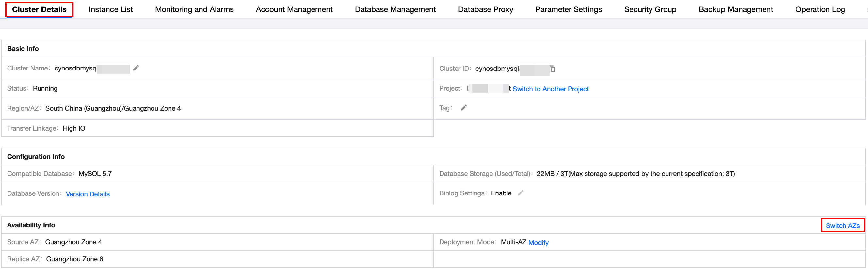
Task: Open the Version Details link
Action: click(88, 194)
